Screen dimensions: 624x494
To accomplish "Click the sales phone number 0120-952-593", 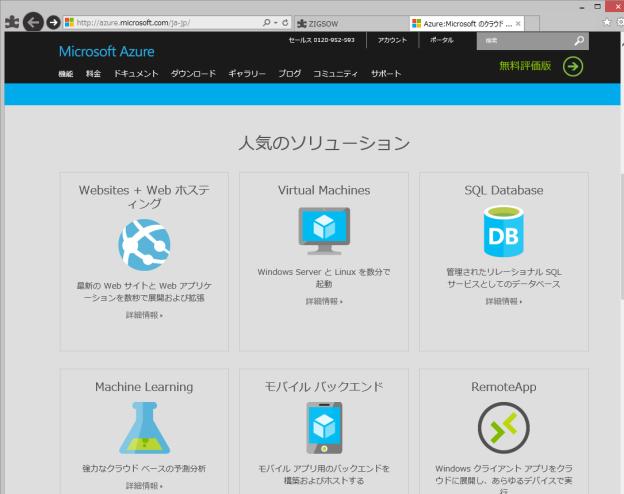I will click(333, 40).
